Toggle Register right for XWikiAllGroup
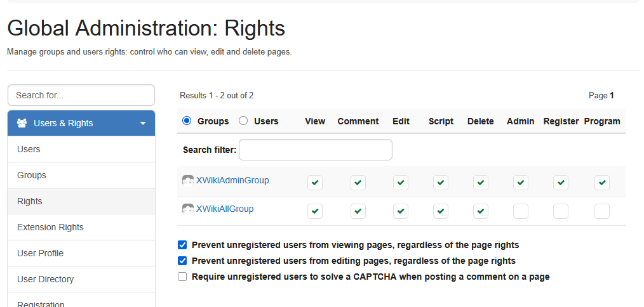This screenshot has width=644, height=307. point(561,211)
